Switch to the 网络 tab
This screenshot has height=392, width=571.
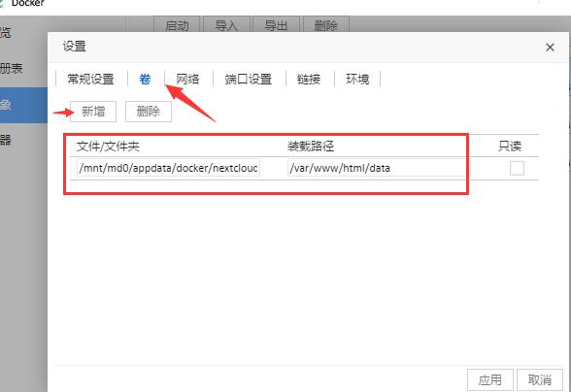(x=187, y=79)
